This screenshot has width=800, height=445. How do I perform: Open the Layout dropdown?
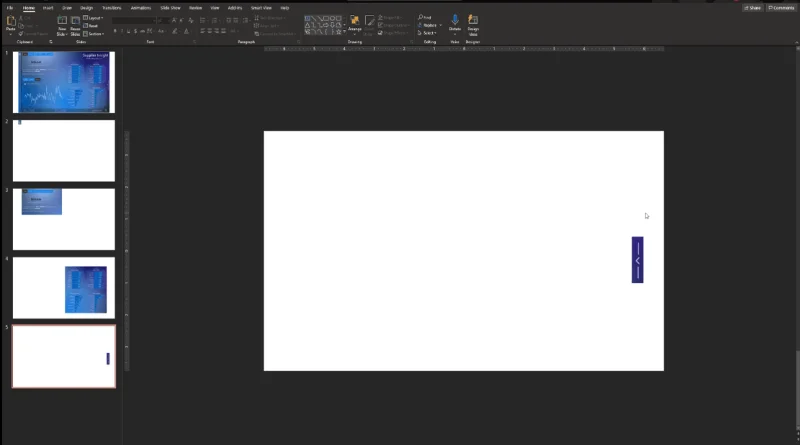[x=93, y=18]
